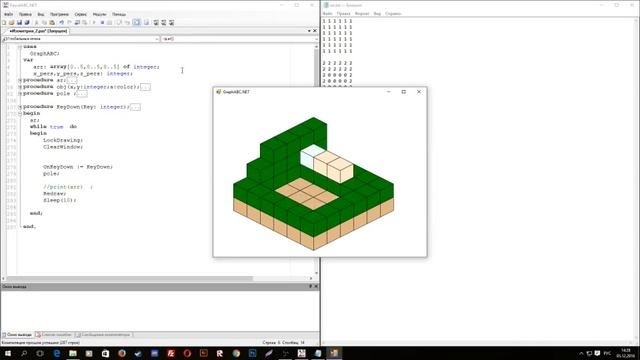640x360 pixels.
Task: Open Task View on taskbar
Action: [x=40, y=353]
